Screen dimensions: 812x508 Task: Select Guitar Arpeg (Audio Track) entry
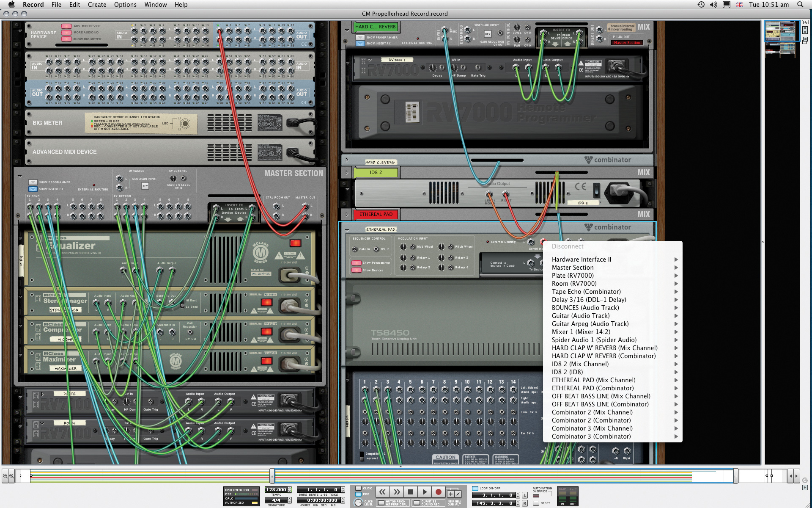pos(612,324)
